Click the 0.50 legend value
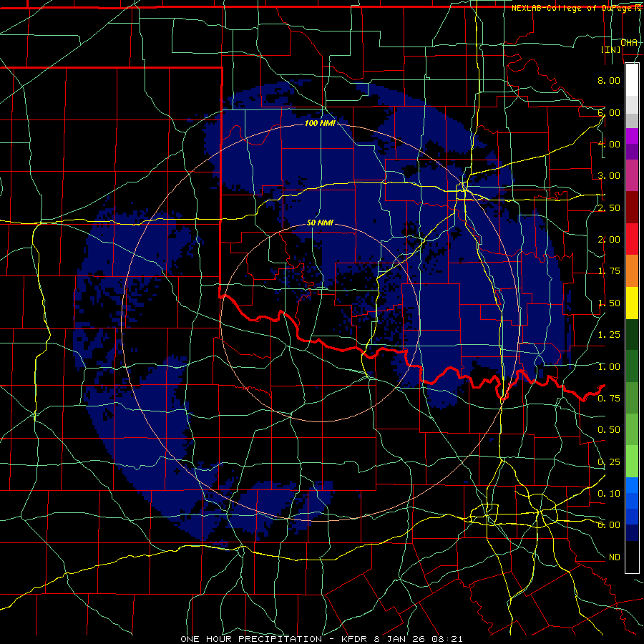 pyautogui.click(x=609, y=430)
